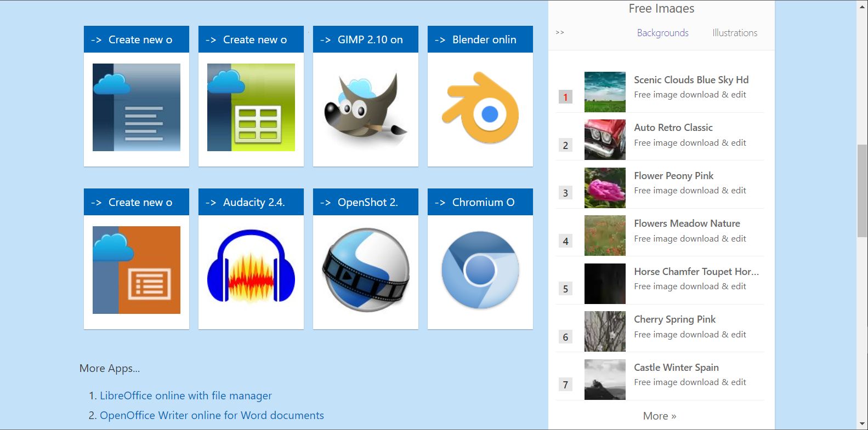Click 'Auto Retro Classic' title
The image size is (868, 430).
(673, 128)
